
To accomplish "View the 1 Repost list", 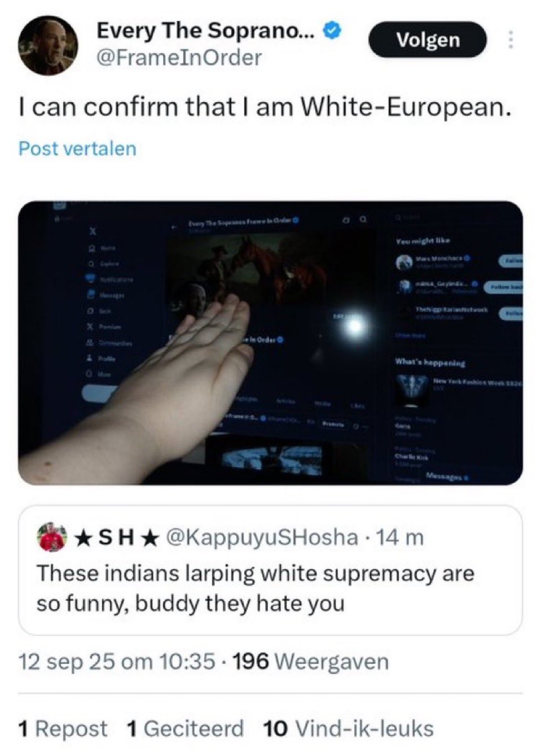I will pos(63,729).
